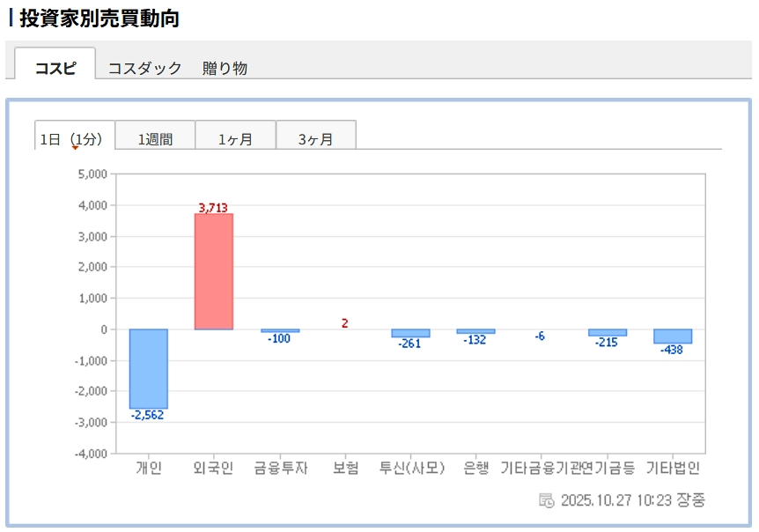Switch chart period to 1週間

155,138
